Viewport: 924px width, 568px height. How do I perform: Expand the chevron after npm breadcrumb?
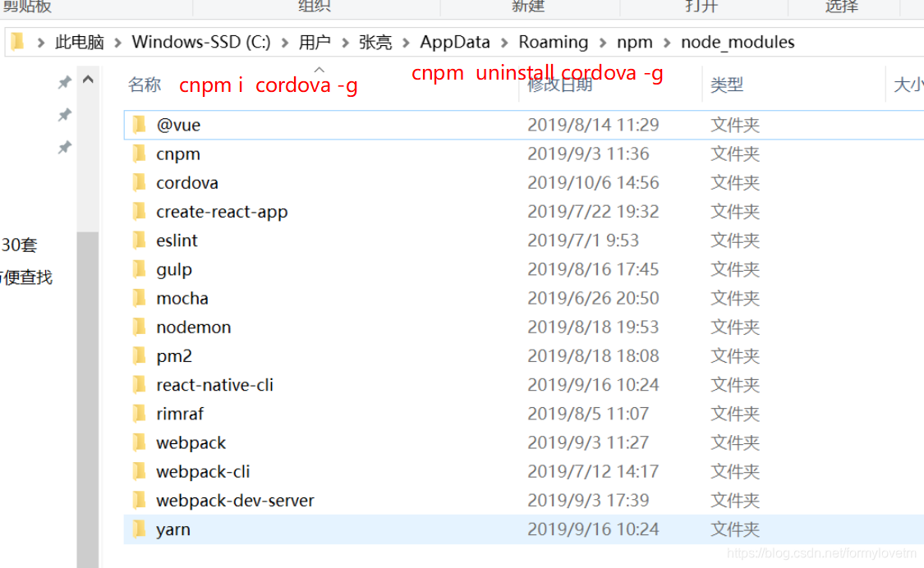click(x=667, y=43)
